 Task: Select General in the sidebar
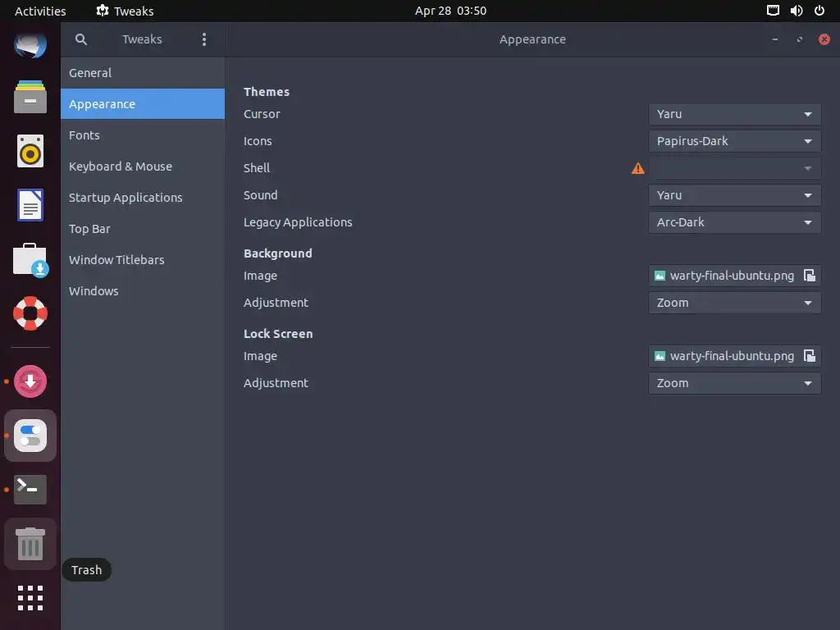click(x=143, y=73)
